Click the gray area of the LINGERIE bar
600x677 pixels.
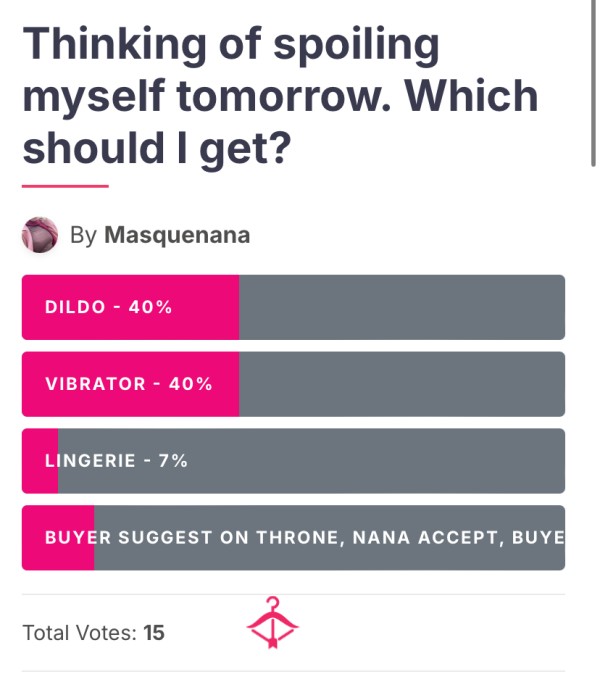tap(311, 461)
